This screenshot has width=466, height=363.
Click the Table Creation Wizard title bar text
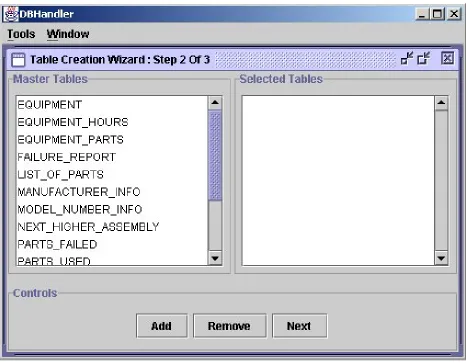click(x=120, y=60)
